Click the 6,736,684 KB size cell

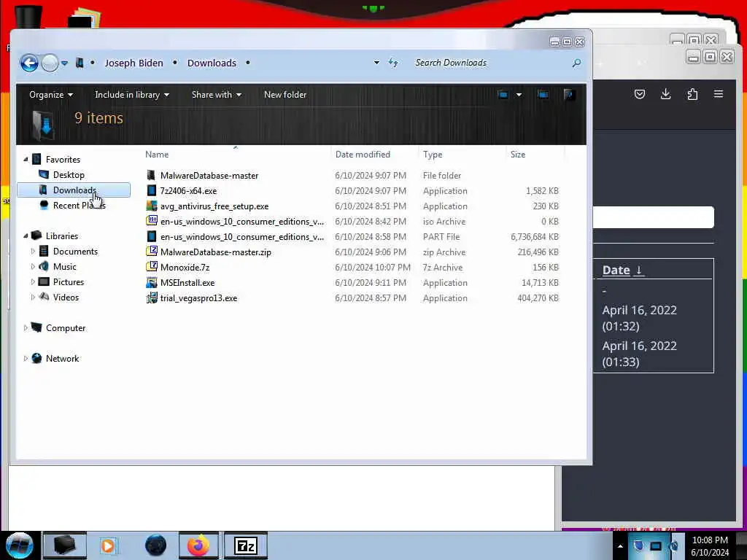[535, 237]
